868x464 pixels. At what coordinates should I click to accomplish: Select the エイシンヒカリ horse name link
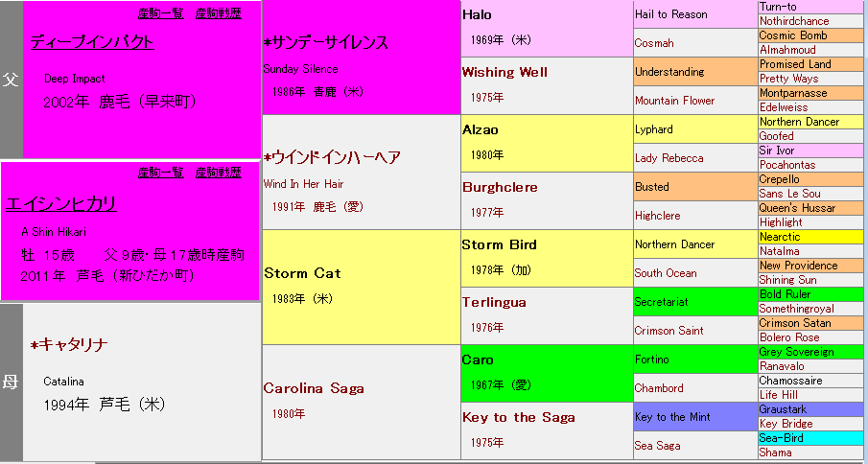(x=61, y=203)
